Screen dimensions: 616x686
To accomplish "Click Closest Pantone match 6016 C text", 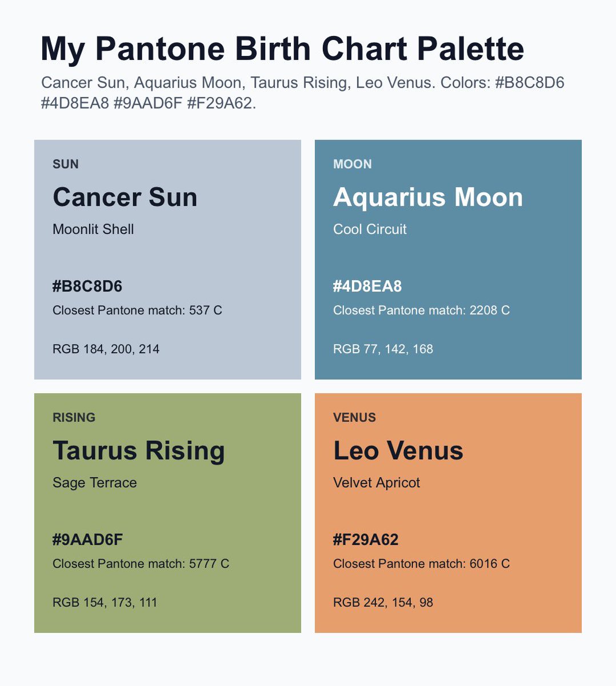I will 422,564.
